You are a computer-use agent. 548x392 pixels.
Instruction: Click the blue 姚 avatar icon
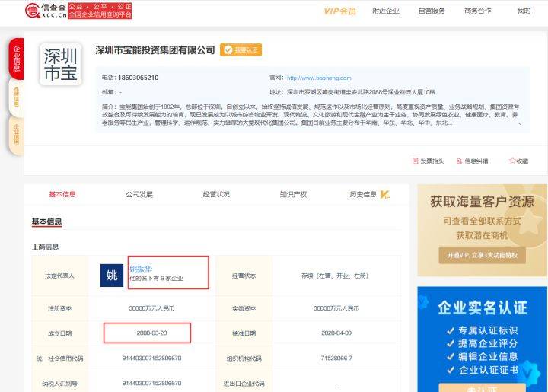112,276
